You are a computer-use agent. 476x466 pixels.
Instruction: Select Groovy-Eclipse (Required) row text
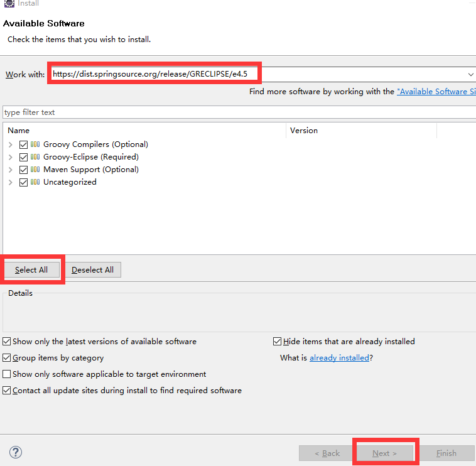91,156
